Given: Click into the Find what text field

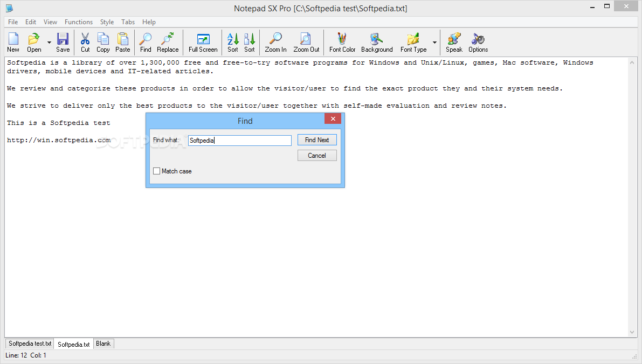Looking at the screenshot, I should [x=239, y=141].
